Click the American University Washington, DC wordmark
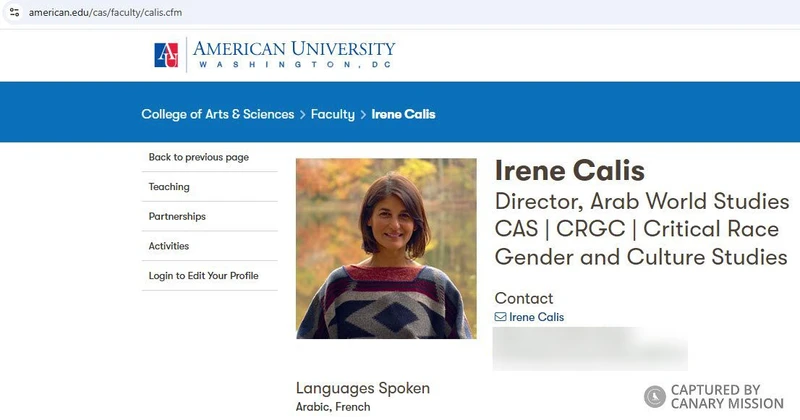The height and width of the screenshot is (420, 800). pos(294,55)
